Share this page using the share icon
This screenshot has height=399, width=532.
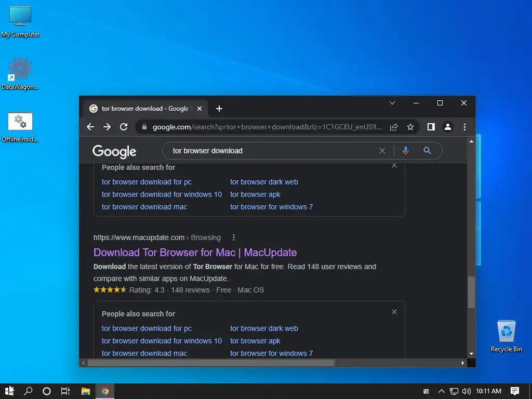click(x=394, y=127)
